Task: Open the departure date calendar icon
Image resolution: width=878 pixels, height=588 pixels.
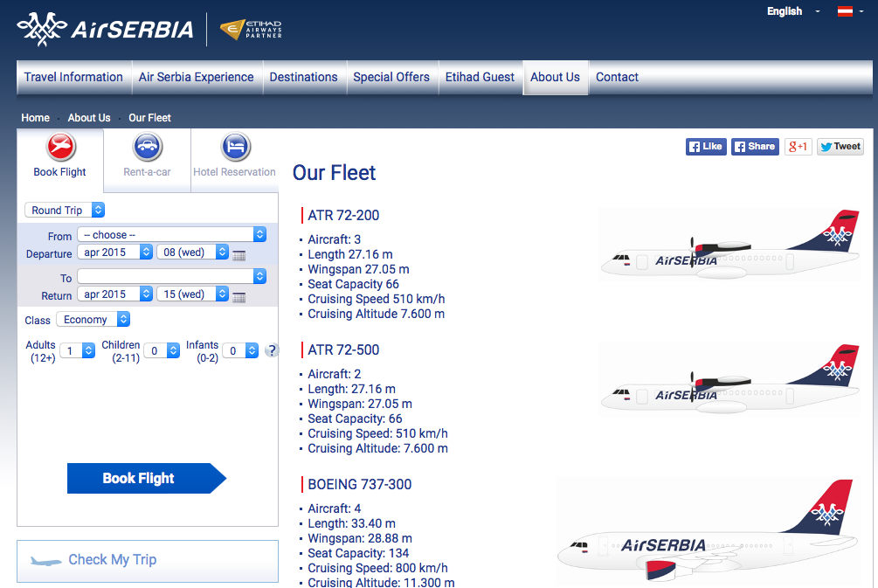Action: pyautogui.click(x=239, y=255)
